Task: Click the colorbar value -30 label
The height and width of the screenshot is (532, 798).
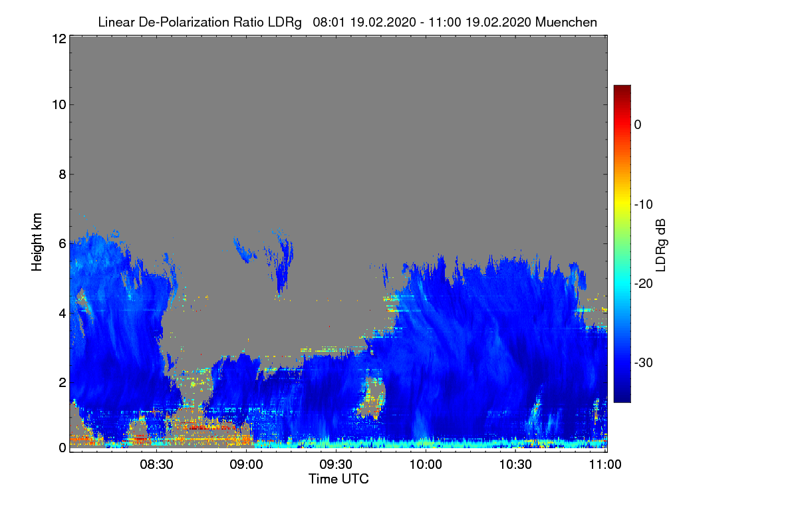Action: click(x=644, y=363)
